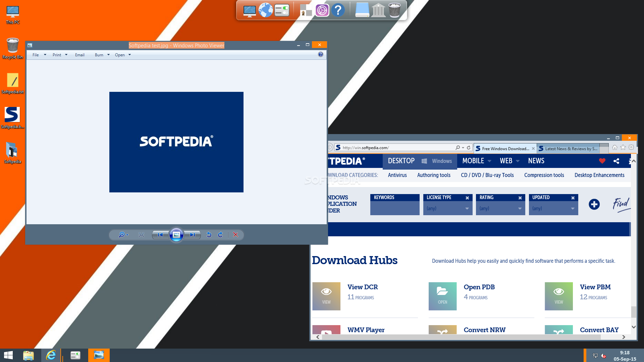644x362 pixels.
Task: Click the red heart icon on Softpedia
Action: [602, 161]
